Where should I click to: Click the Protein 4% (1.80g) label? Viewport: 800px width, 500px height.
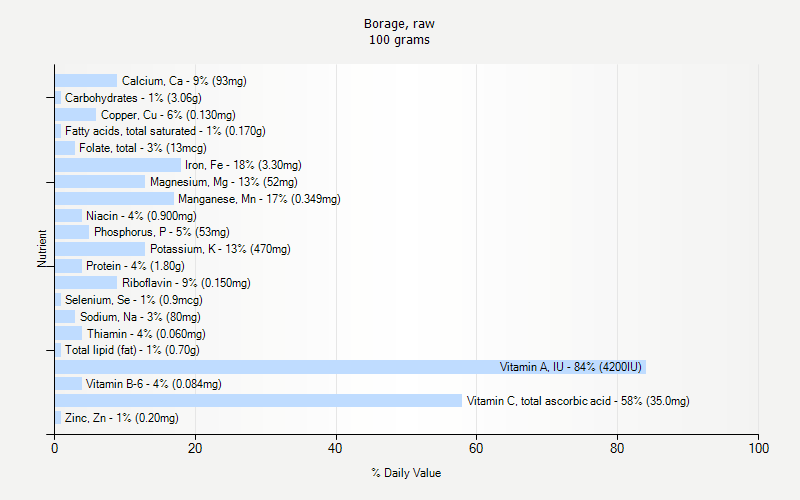coord(135,266)
